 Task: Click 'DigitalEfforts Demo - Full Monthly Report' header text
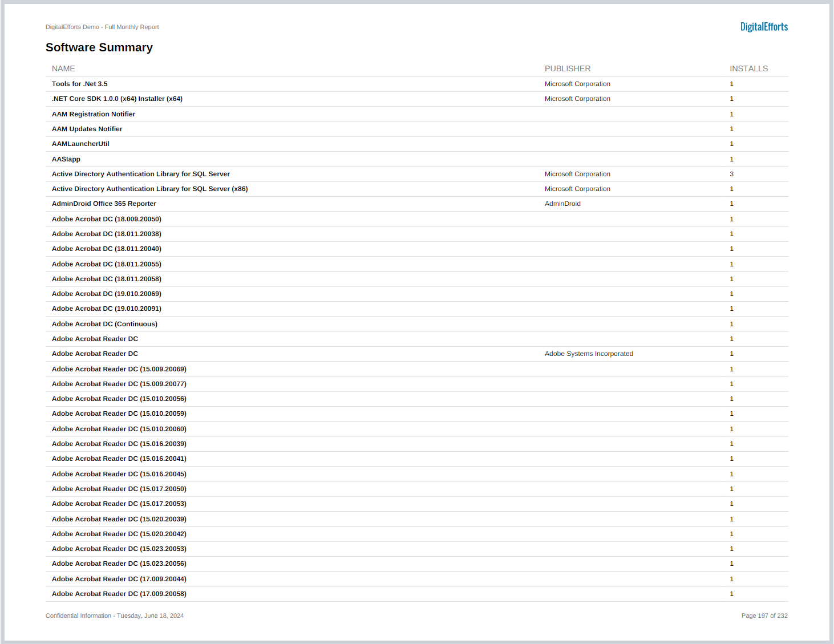102,27
